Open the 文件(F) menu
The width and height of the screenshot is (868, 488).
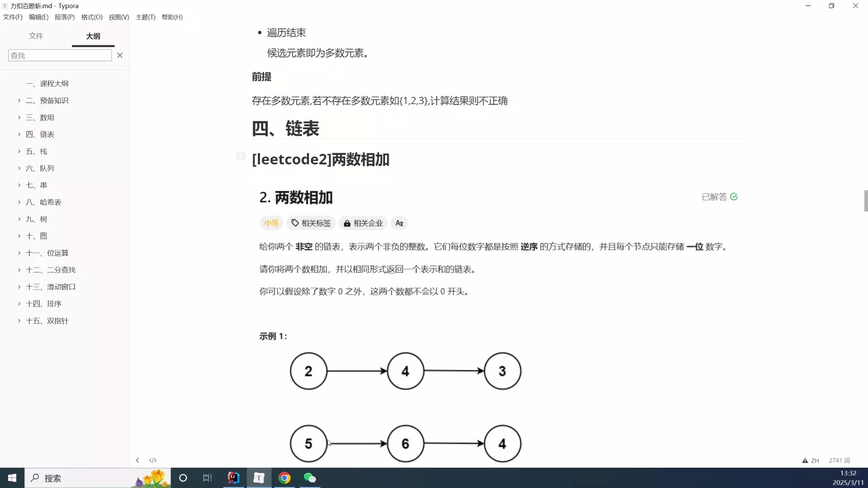coord(12,17)
